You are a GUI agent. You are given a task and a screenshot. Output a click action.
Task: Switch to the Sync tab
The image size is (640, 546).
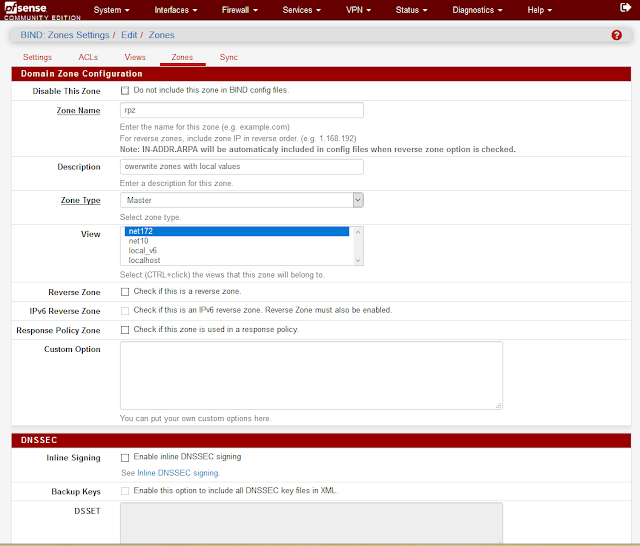pyautogui.click(x=228, y=58)
